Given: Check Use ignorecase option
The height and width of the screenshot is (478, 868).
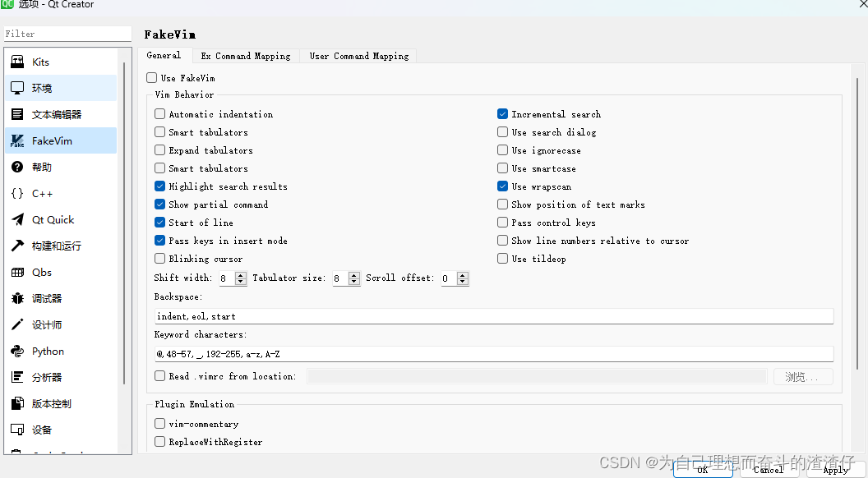Looking at the screenshot, I should click(x=503, y=150).
